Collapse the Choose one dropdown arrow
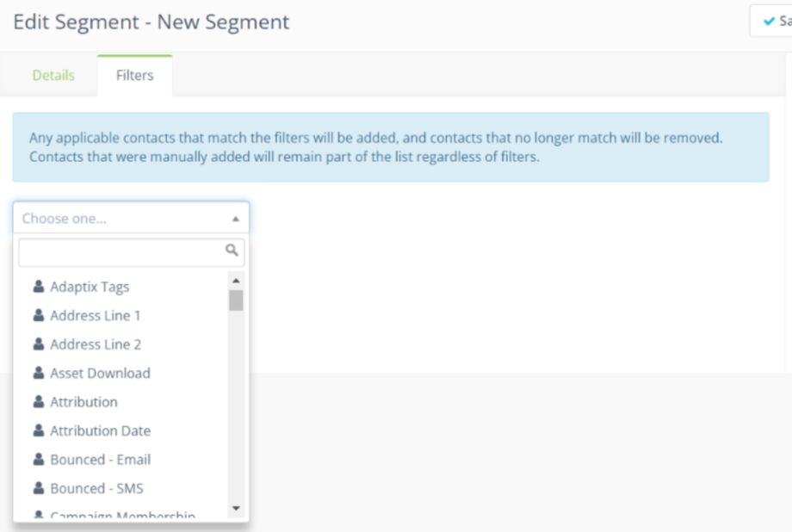Screen dimensions: 792x532 (x=234, y=218)
